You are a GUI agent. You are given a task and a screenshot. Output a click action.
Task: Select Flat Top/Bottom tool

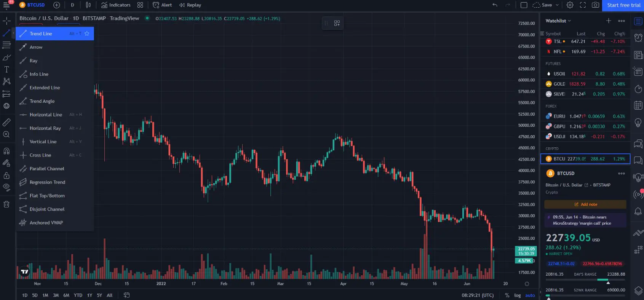[54, 196]
